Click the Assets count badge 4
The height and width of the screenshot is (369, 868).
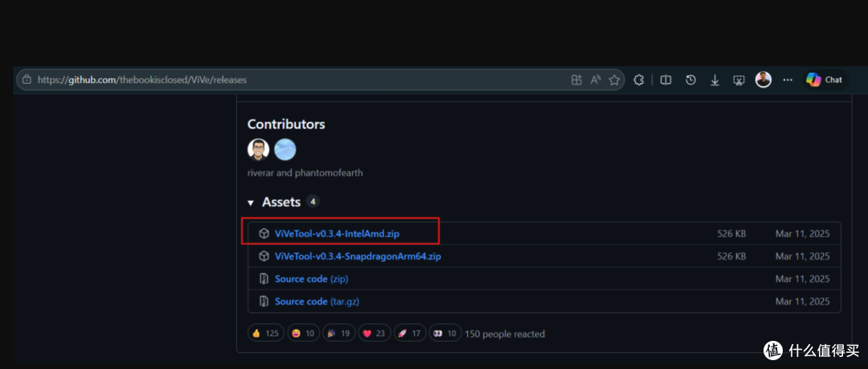pos(313,202)
